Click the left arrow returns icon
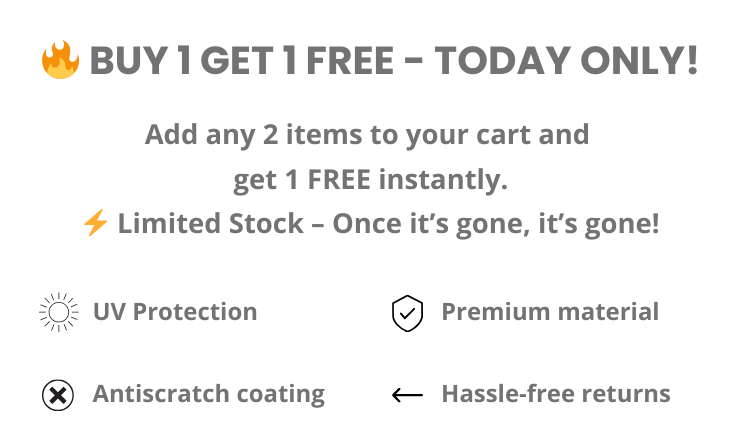The width and height of the screenshot is (742, 442). tap(407, 395)
